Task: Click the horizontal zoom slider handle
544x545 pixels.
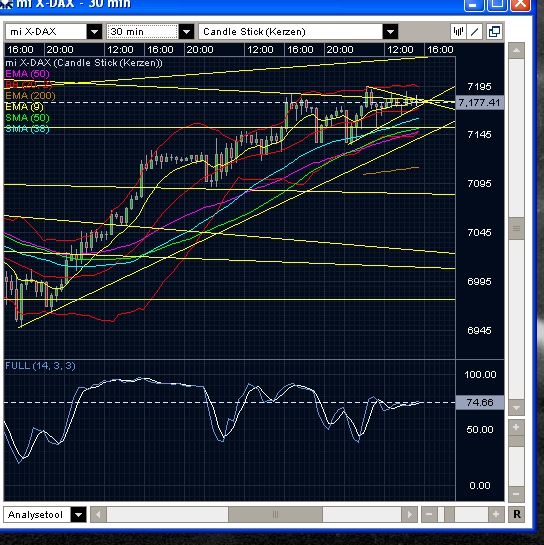Action: (449, 514)
